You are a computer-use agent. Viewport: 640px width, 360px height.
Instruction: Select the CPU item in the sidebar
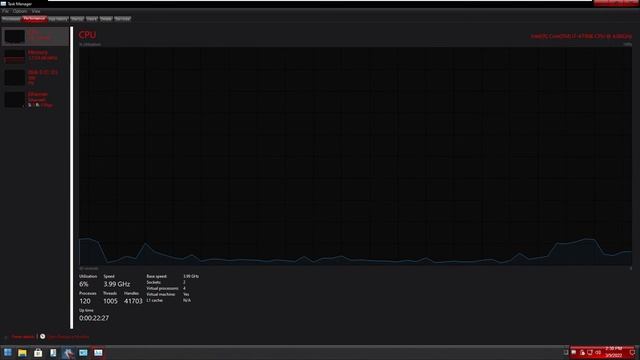coord(36,36)
